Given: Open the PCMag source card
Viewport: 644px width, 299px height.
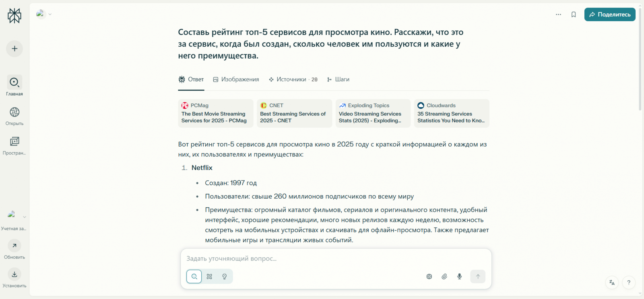Looking at the screenshot, I should (x=216, y=113).
